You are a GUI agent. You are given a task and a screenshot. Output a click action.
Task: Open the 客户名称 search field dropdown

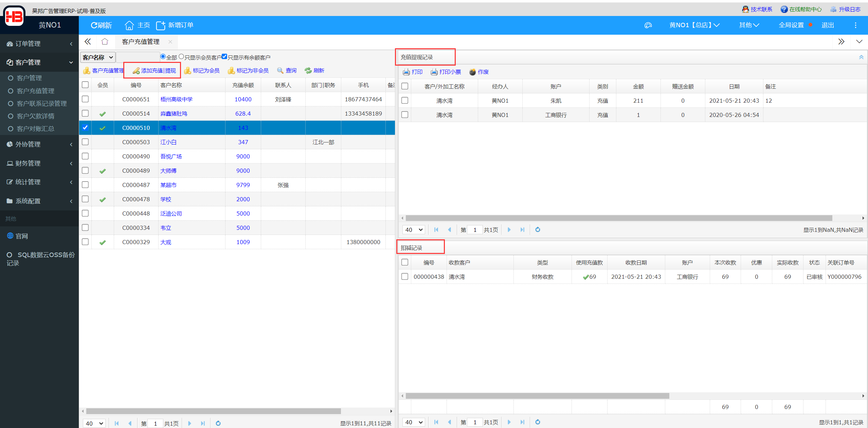coord(98,57)
